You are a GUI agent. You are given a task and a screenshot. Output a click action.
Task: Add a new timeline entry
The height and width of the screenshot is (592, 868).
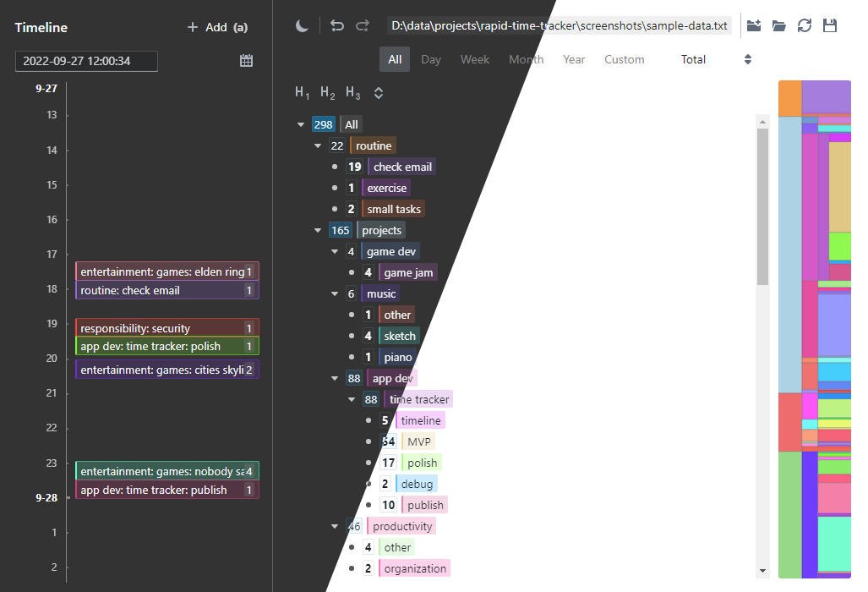pos(217,27)
